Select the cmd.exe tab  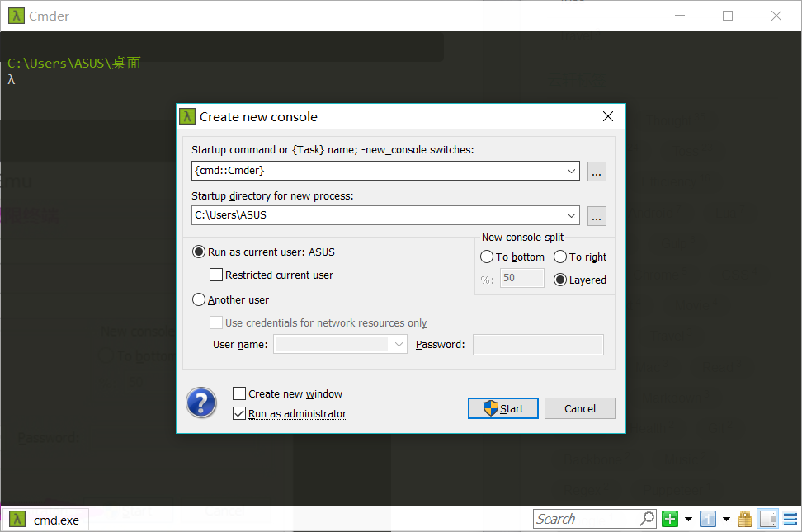(46, 520)
